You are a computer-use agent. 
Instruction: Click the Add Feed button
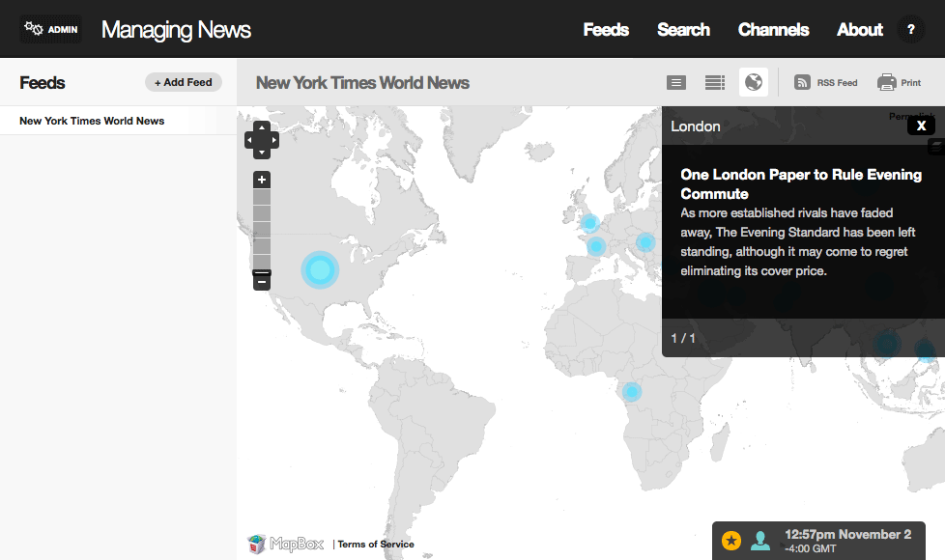184,82
